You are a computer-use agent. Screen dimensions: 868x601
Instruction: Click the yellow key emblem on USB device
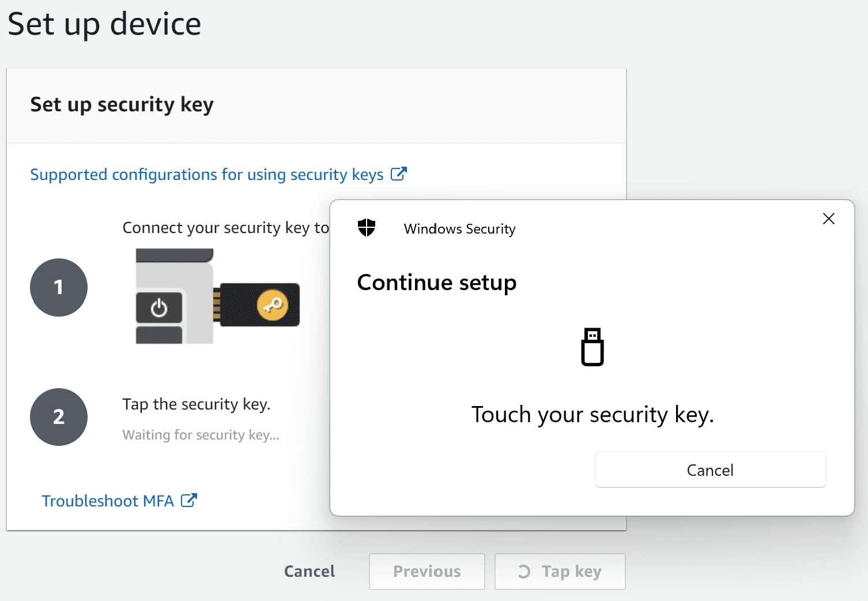pyautogui.click(x=273, y=305)
